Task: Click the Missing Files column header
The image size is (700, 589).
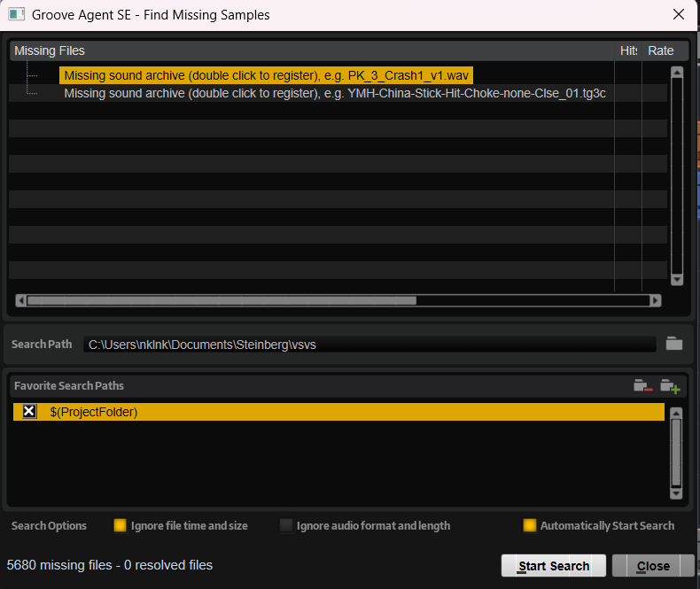Action: (312, 50)
